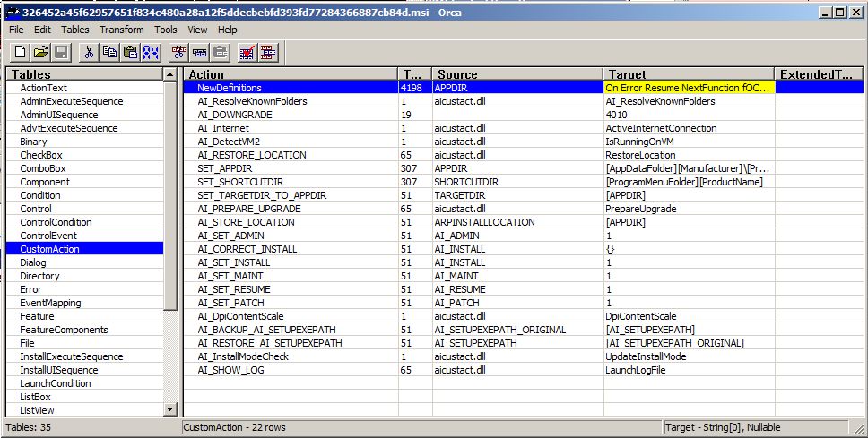Click the Find binoculars toolbar icon
This screenshot has width=868, height=438.
point(151,52)
